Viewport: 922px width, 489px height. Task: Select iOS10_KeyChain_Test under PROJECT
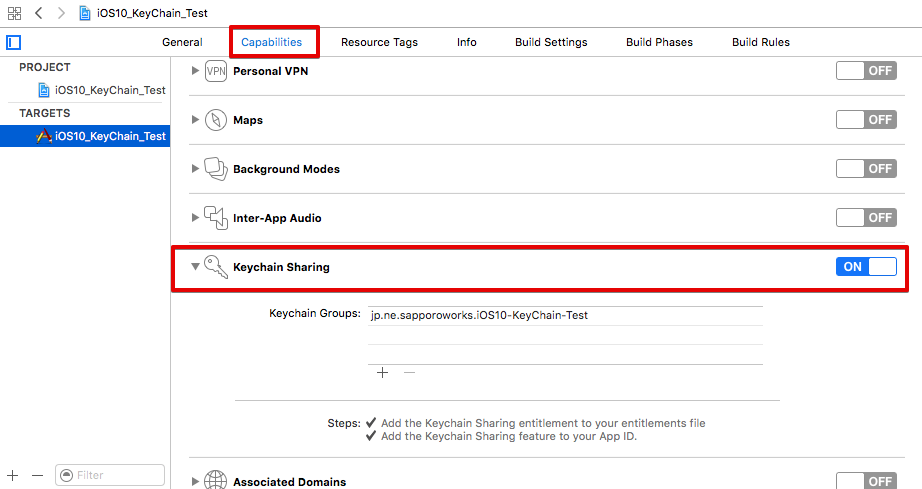tap(110, 90)
